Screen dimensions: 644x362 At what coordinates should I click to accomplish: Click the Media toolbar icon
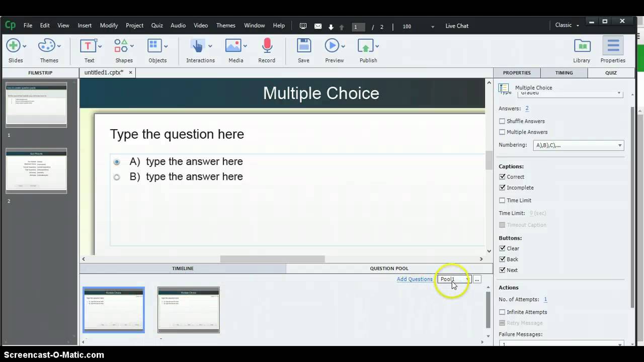(x=233, y=46)
